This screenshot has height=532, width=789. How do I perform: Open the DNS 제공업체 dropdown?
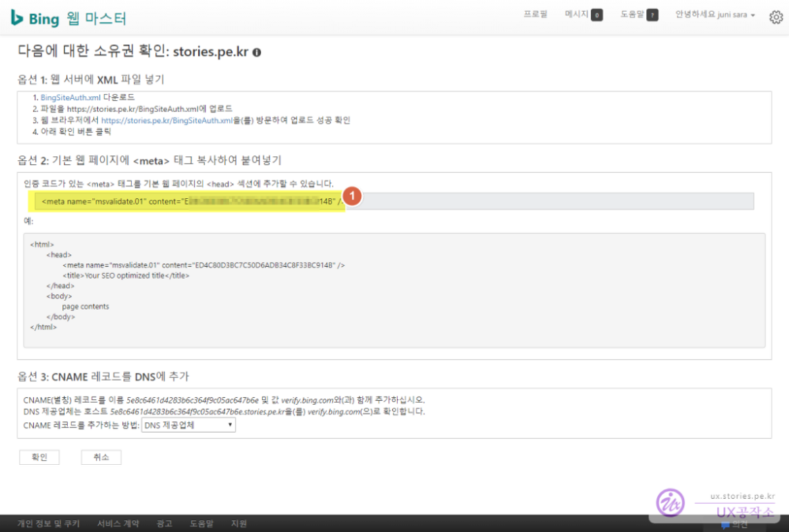pyautogui.click(x=188, y=425)
